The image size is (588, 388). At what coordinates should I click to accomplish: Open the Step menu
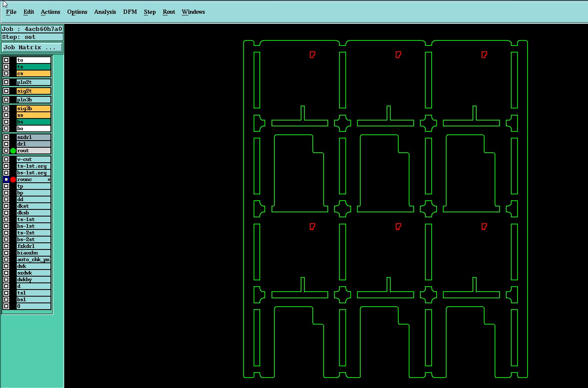150,12
